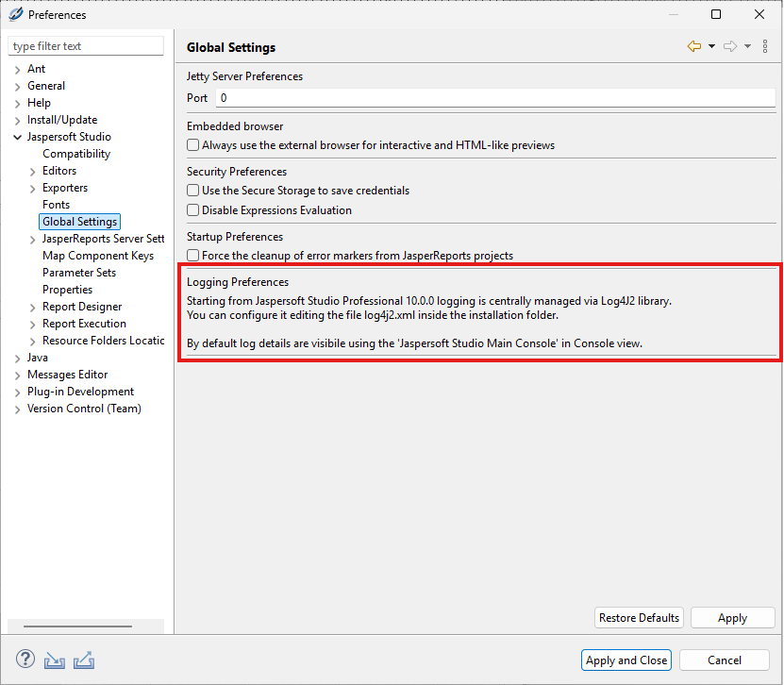Viewport: 784px width, 685px height.
Task: Expand the General tree node
Action: click(x=18, y=87)
